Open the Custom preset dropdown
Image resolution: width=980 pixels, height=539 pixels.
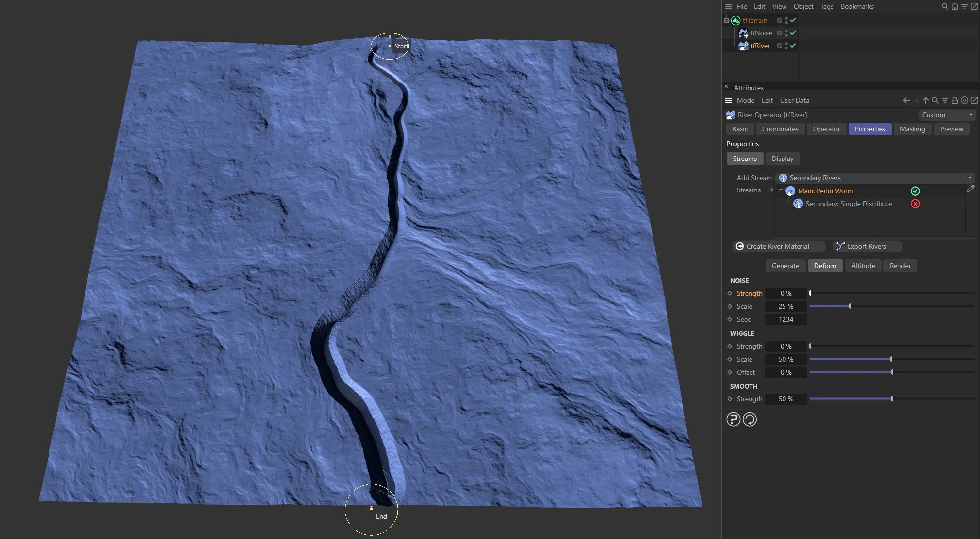(970, 115)
